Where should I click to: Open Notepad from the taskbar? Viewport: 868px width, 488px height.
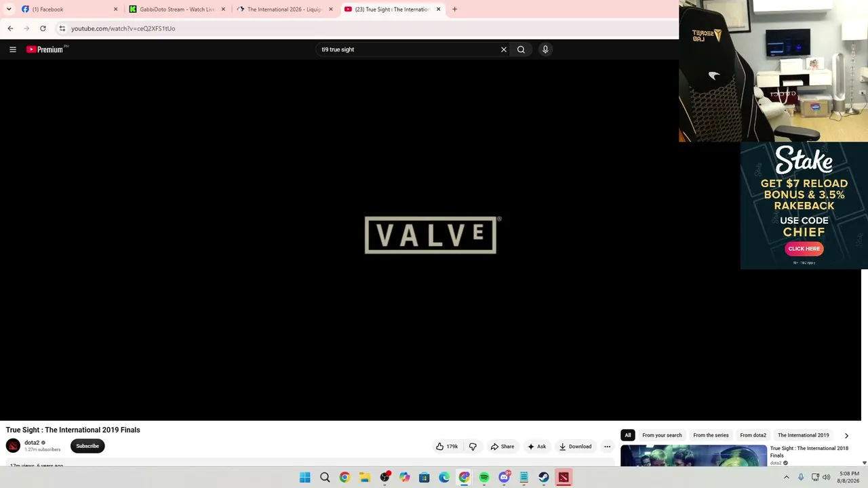pos(524,477)
